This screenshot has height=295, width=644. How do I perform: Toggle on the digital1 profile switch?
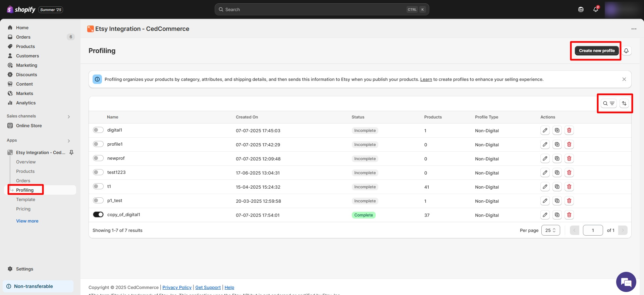pos(98,130)
